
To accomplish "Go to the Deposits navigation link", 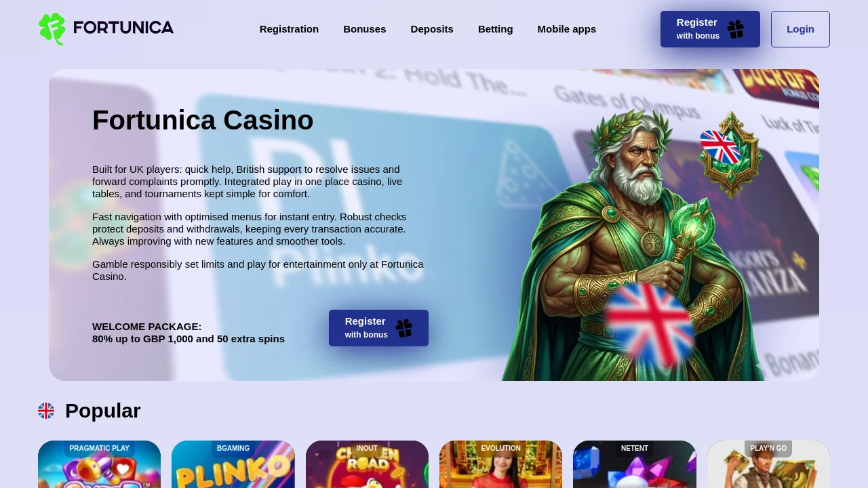I will pos(432,29).
